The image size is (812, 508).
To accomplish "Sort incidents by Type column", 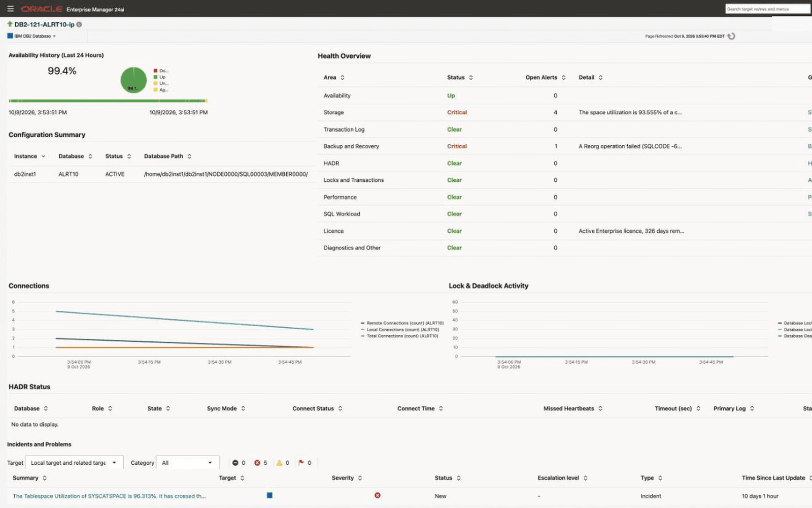I will pyautogui.click(x=660, y=478).
